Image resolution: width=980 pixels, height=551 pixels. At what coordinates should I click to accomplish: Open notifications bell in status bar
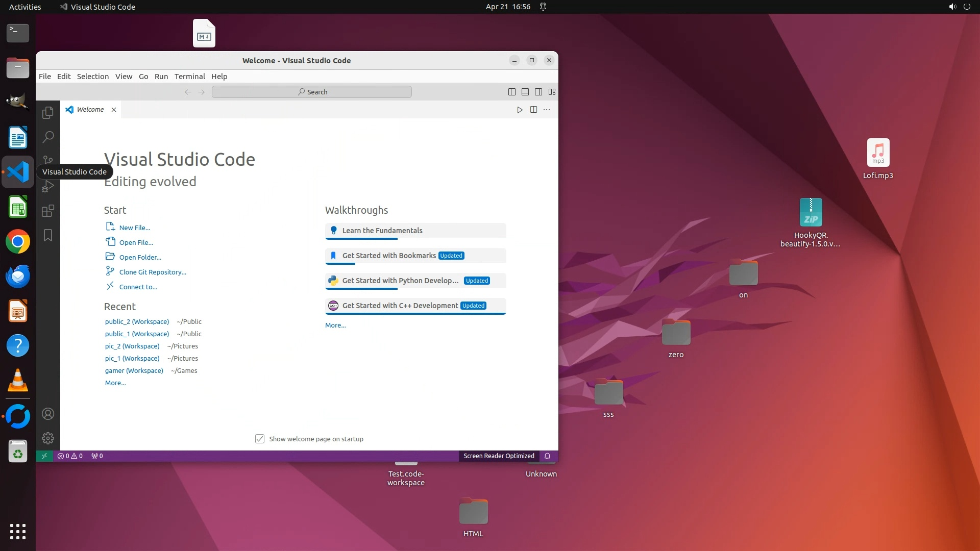[x=547, y=456]
